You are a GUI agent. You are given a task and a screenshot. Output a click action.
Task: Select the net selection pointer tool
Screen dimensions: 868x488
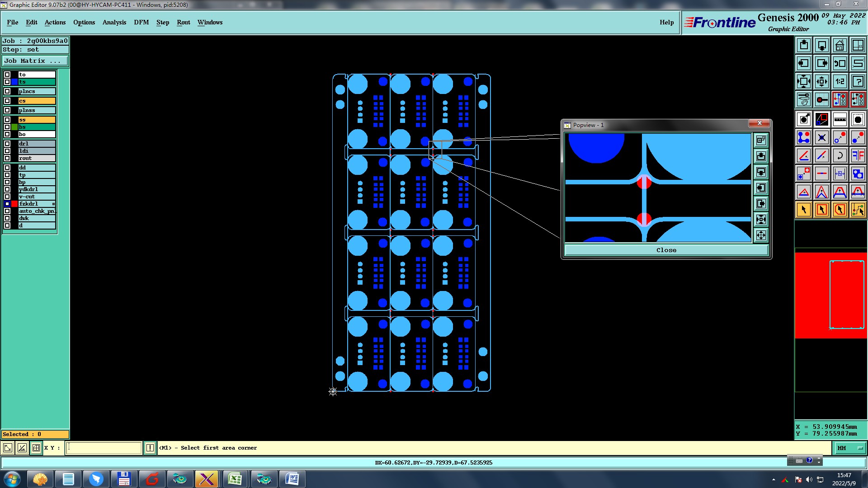(858, 210)
